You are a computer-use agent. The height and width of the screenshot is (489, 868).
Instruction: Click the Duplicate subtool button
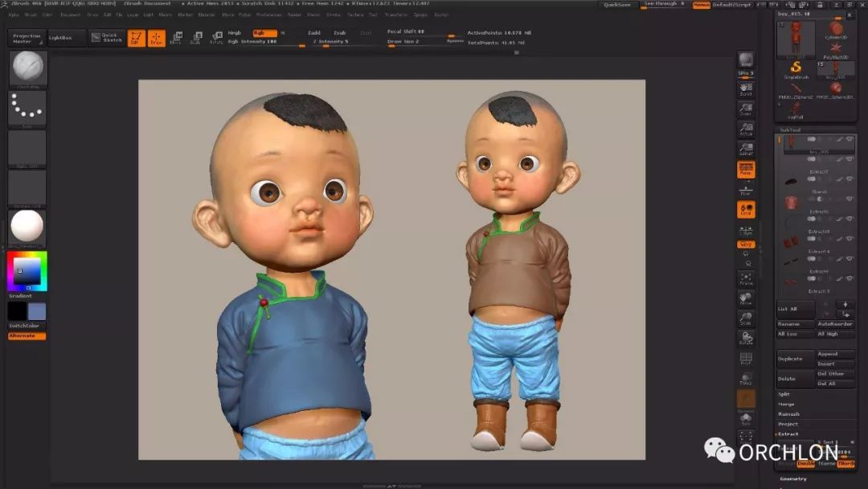790,359
